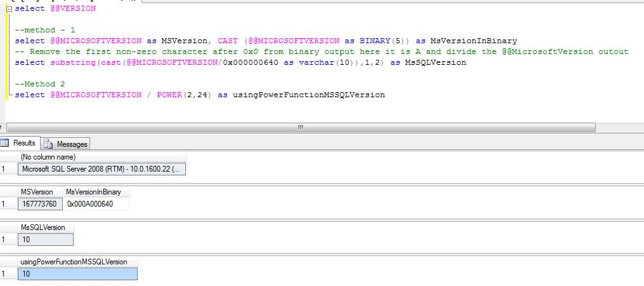Image resolution: width=644 pixels, height=286 pixels.
Task: Select the 167773760 MSVersion cell
Action: (40, 204)
